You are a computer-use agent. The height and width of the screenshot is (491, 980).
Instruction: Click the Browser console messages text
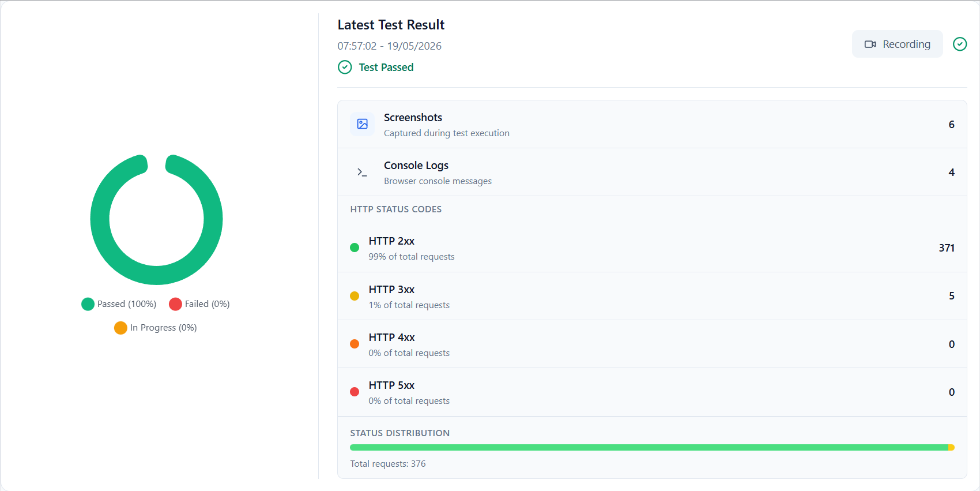(438, 181)
